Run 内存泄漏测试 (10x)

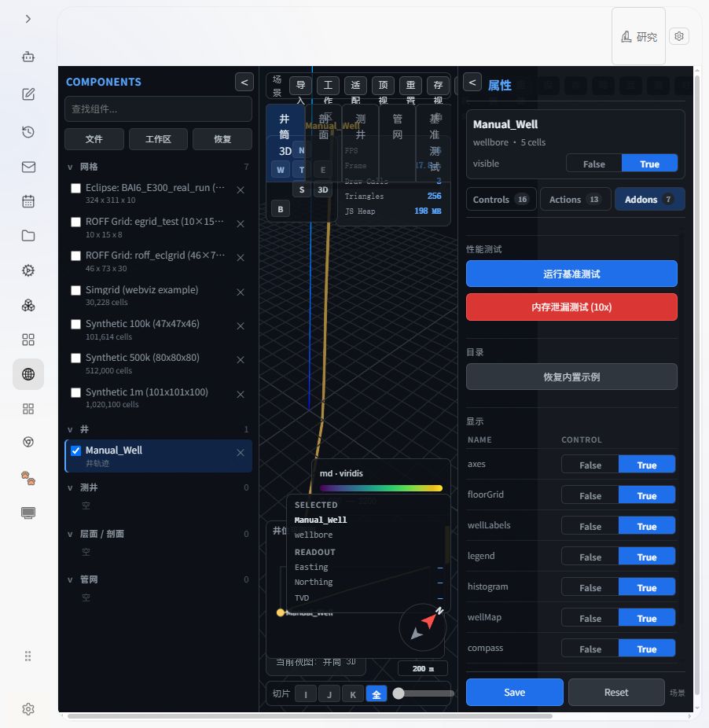[571, 307]
